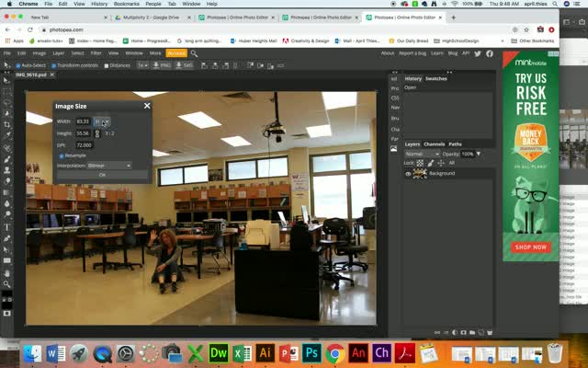Collapse the History panel column arrows
Screen dimensions: 588x368
point(449,72)
